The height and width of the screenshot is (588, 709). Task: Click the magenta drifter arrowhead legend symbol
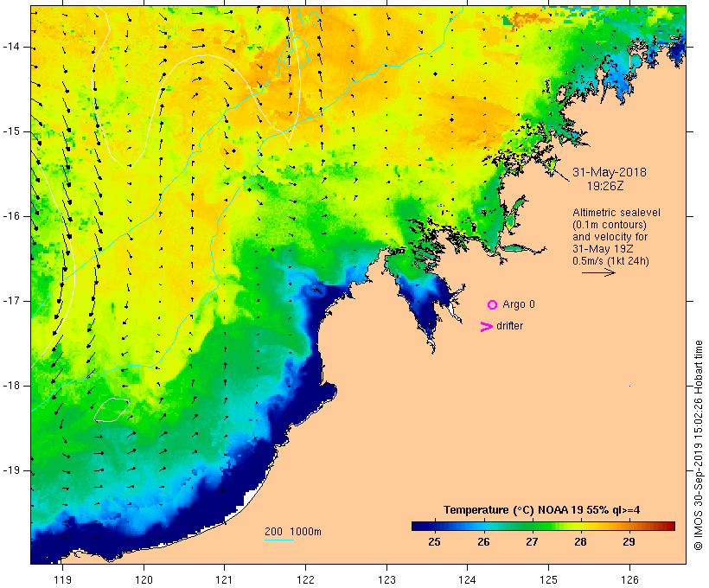coord(486,327)
